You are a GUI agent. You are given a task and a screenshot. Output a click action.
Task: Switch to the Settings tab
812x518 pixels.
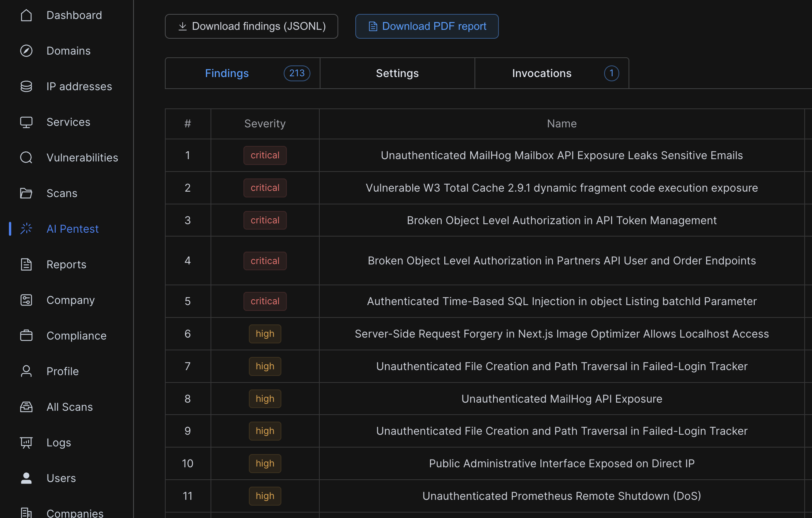397,73
